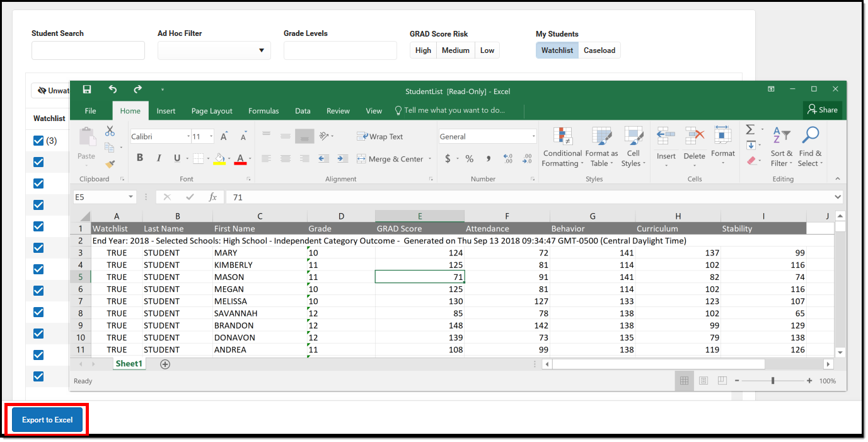Add a new sheet with plus icon

[x=165, y=364]
